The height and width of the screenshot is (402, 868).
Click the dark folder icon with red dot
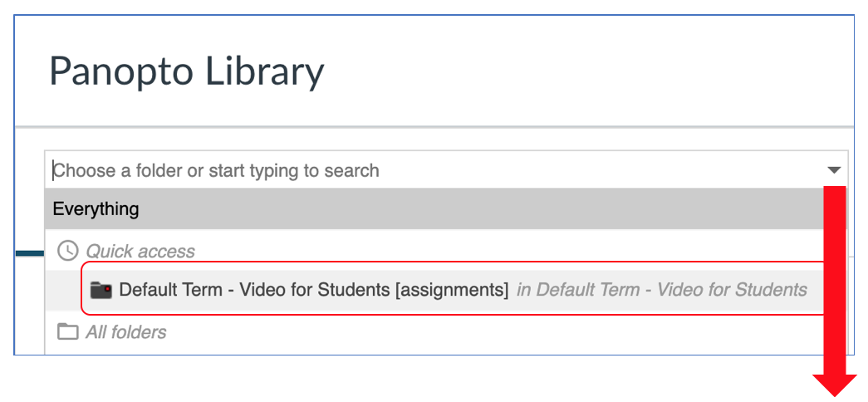tap(101, 290)
